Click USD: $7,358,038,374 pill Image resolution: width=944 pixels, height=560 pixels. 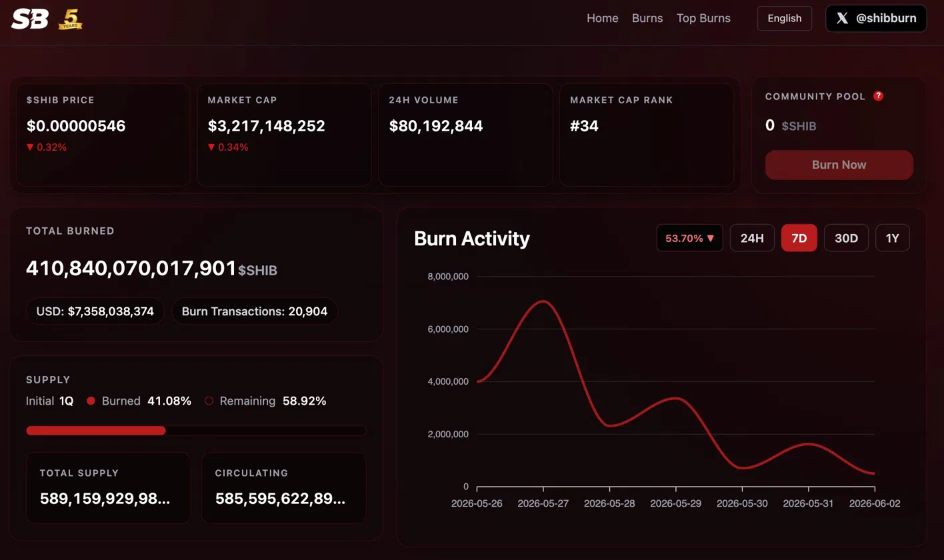pyautogui.click(x=95, y=311)
